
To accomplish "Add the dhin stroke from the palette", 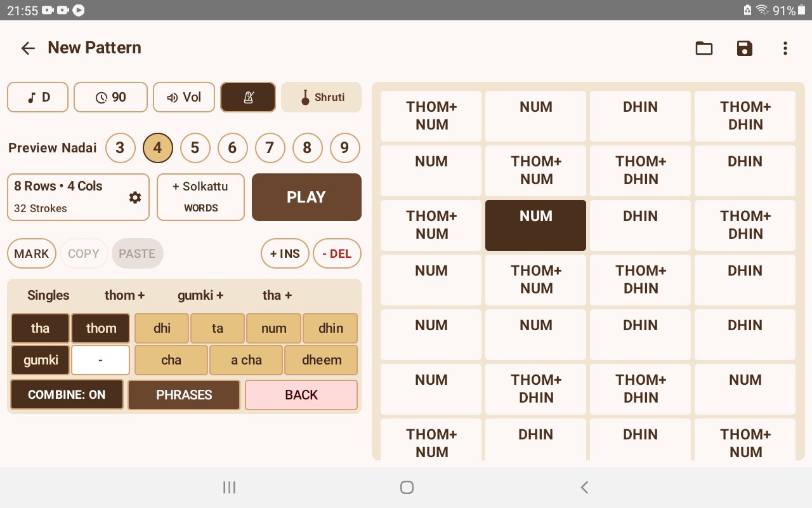I will point(331,328).
